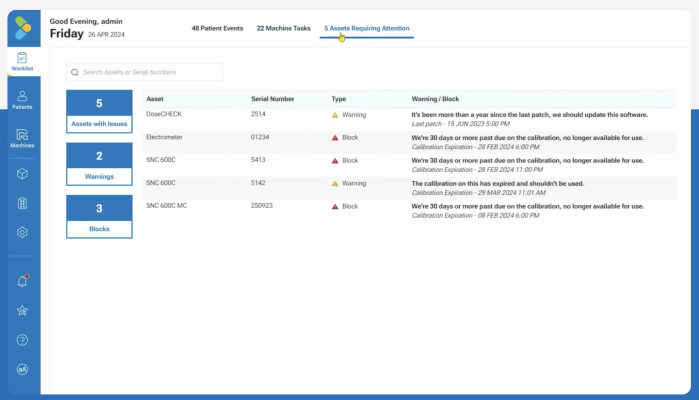The image size is (699, 400).
Task: Filter by 3 Blocks card
Action: point(99,216)
